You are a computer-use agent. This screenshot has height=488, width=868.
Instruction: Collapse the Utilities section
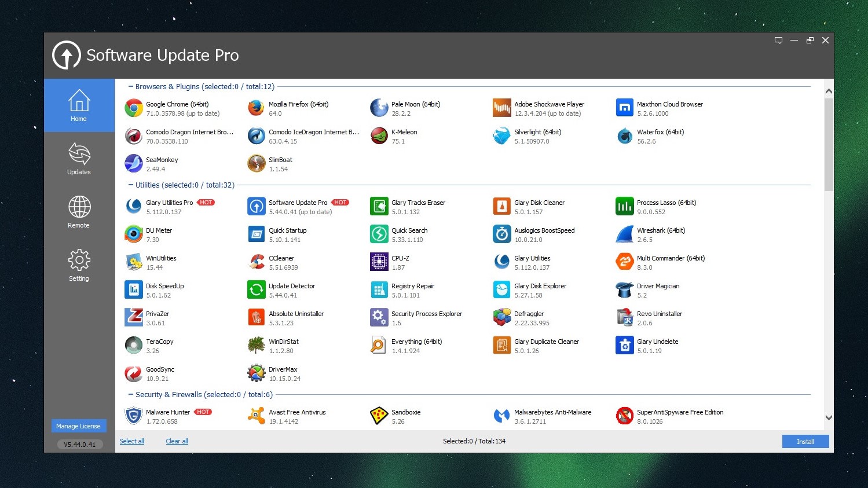point(131,185)
